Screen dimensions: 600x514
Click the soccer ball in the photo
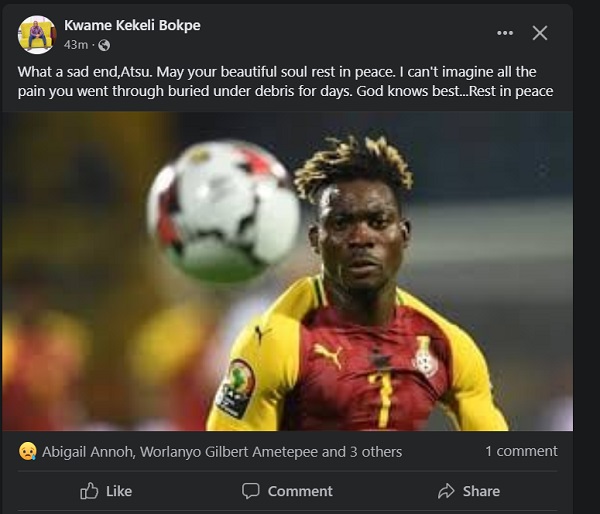224,212
